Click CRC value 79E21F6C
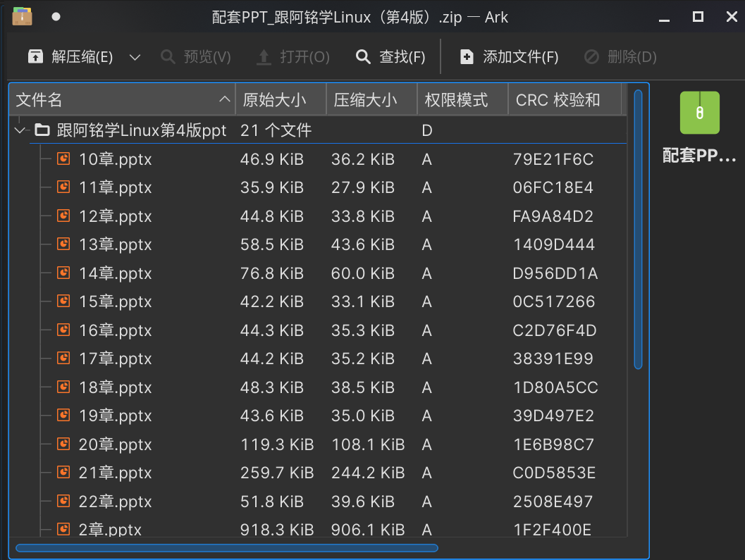Screen dimensions: 745x560 (x=553, y=159)
